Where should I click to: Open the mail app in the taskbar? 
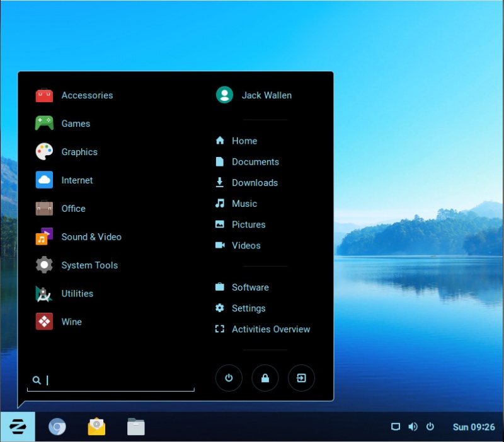(96, 427)
